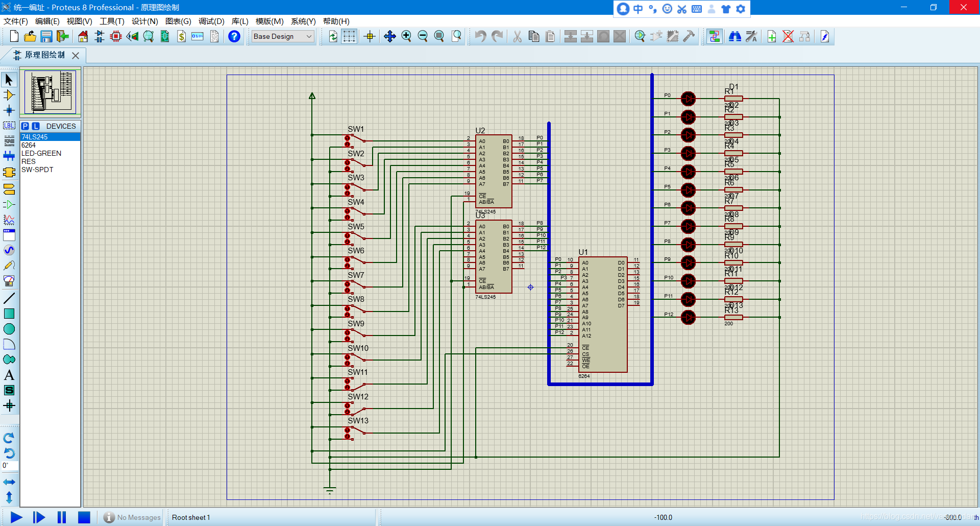Select the Virtual Instruments tool
980x526 pixels.
(9, 281)
